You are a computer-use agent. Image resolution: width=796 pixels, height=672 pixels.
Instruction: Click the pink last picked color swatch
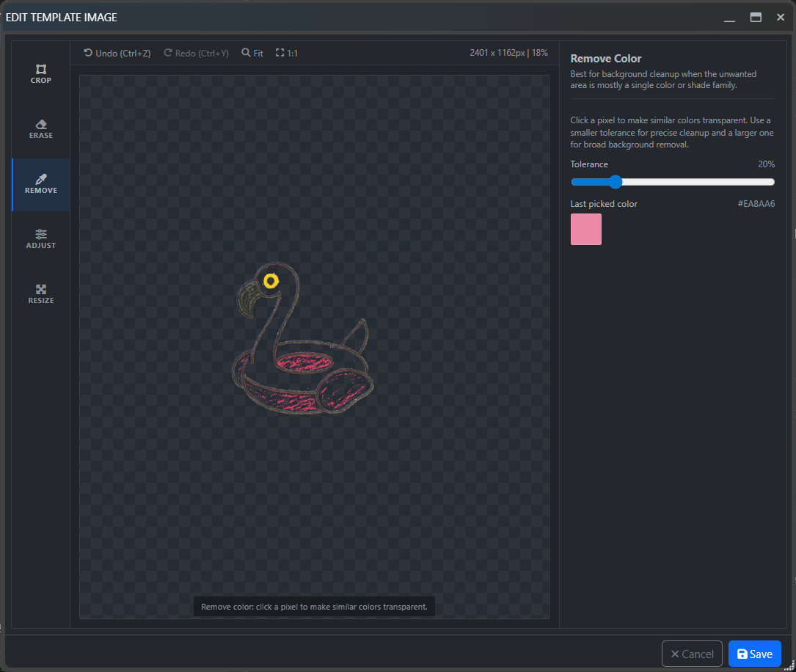(586, 230)
